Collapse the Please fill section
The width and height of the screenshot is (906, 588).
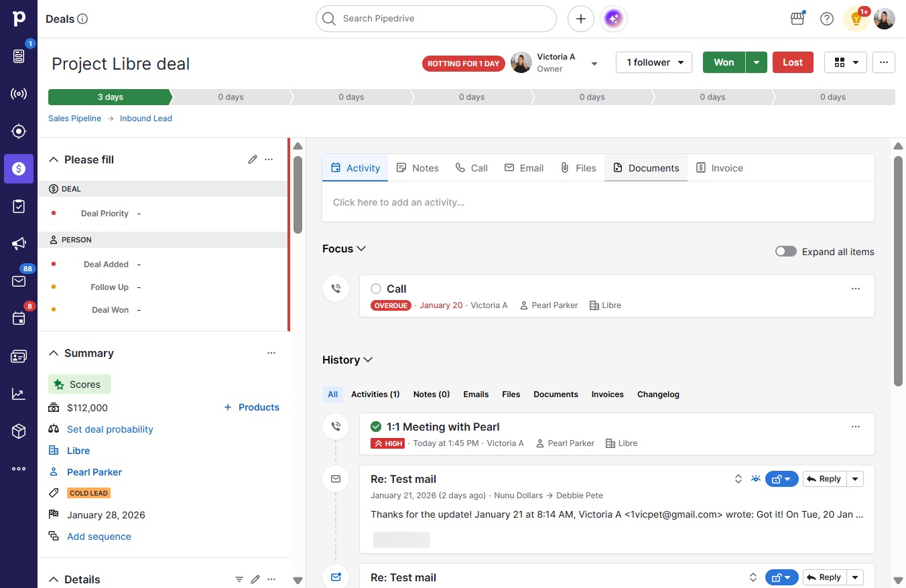tap(54, 159)
